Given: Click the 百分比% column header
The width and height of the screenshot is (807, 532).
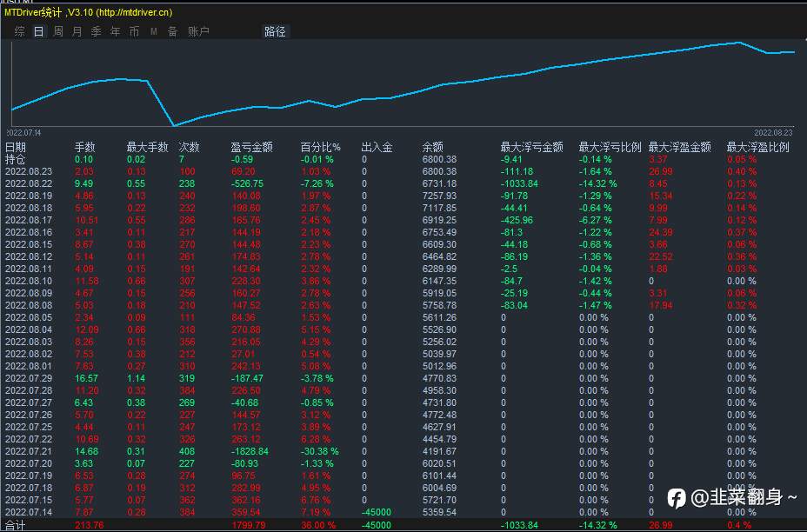Looking at the screenshot, I should point(320,147).
